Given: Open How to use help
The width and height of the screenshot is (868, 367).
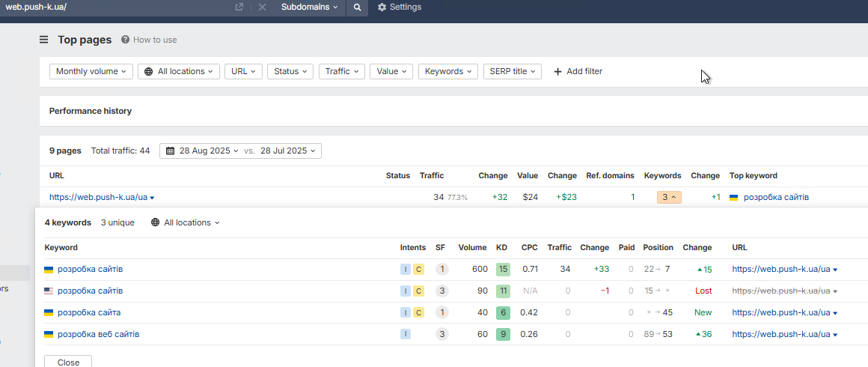Looking at the screenshot, I should [x=149, y=40].
